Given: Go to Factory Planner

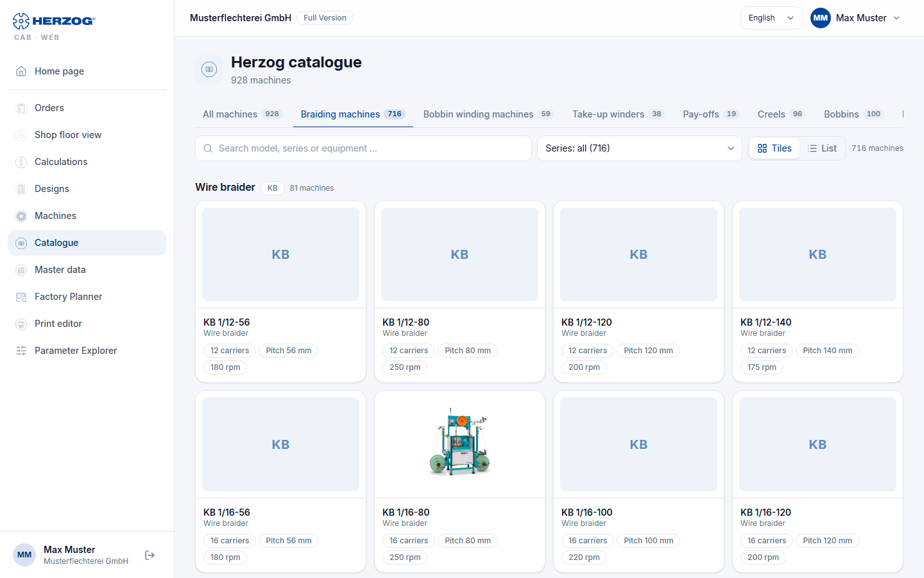Looking at the screenshot, I should pos(87,297).
